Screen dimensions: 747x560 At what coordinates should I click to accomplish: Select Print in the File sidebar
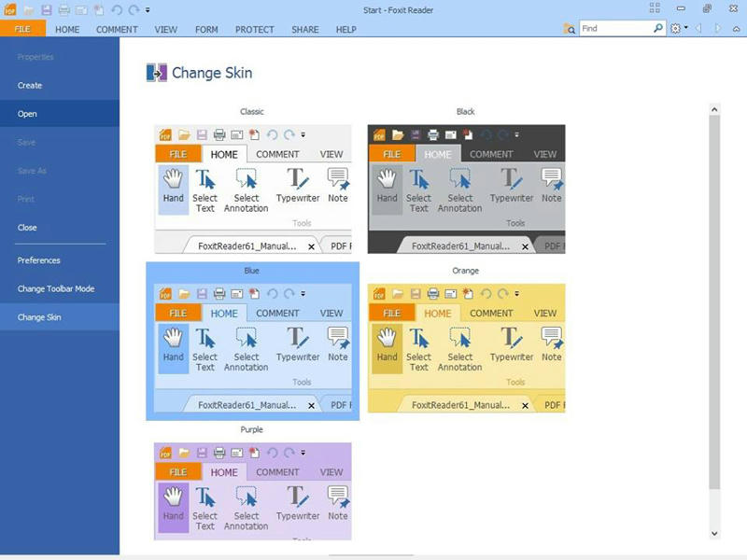point(60,199)
